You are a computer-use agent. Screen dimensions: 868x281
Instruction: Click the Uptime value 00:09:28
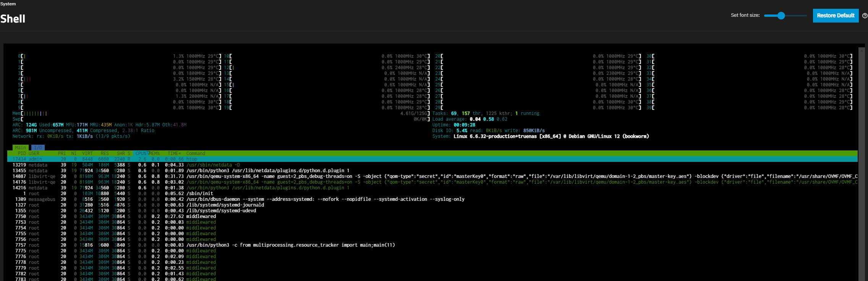(x=465, y=125)
